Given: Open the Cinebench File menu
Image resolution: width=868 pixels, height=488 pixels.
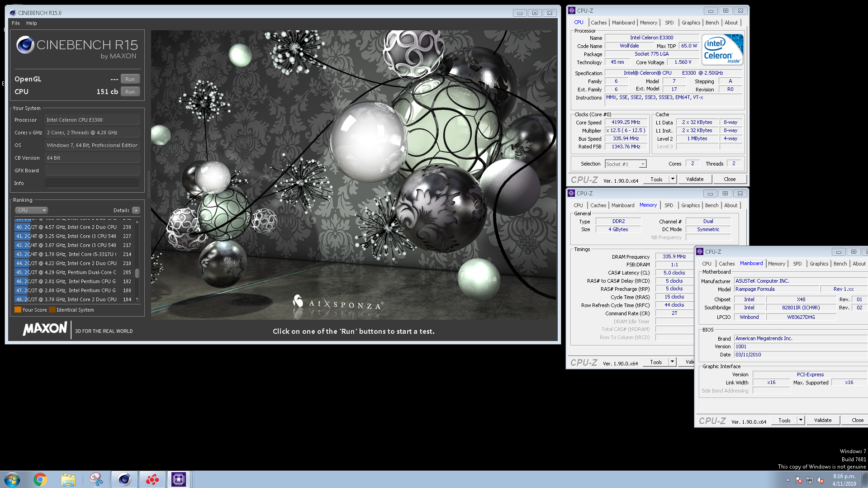Looking at the screenshot, I should [16, 23].
